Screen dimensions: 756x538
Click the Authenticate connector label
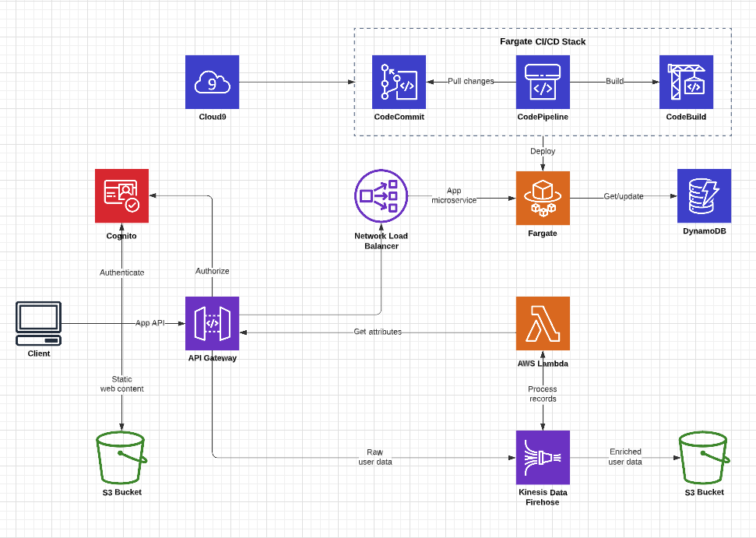[121, 273]
